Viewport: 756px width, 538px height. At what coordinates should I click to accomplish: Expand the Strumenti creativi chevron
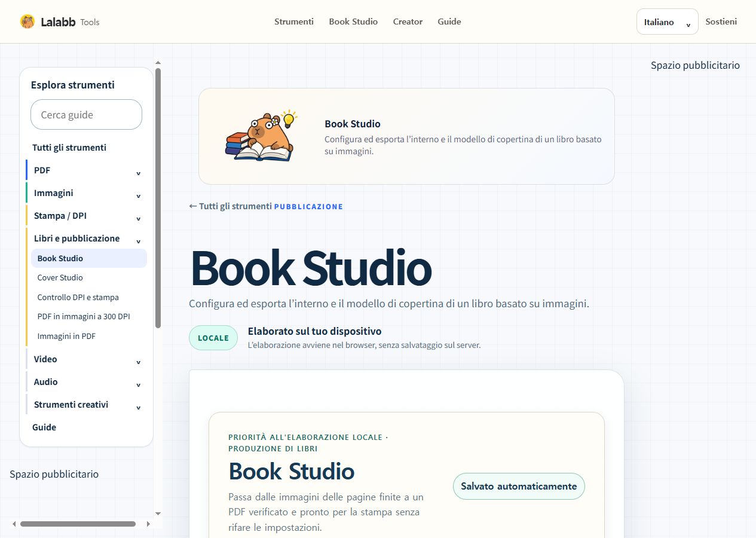(x=138, y=407)
